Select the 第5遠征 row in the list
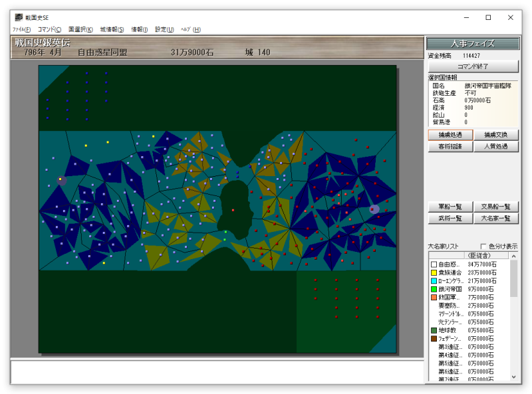This screenshot has height=394, width=532. pos(469,363)
